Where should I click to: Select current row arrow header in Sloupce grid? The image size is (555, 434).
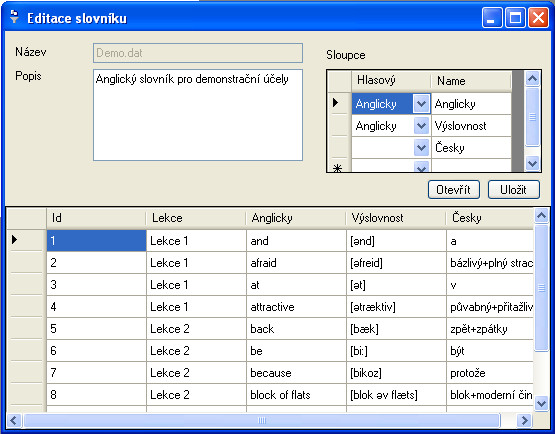pyautogui.click(x=339, y=103)
